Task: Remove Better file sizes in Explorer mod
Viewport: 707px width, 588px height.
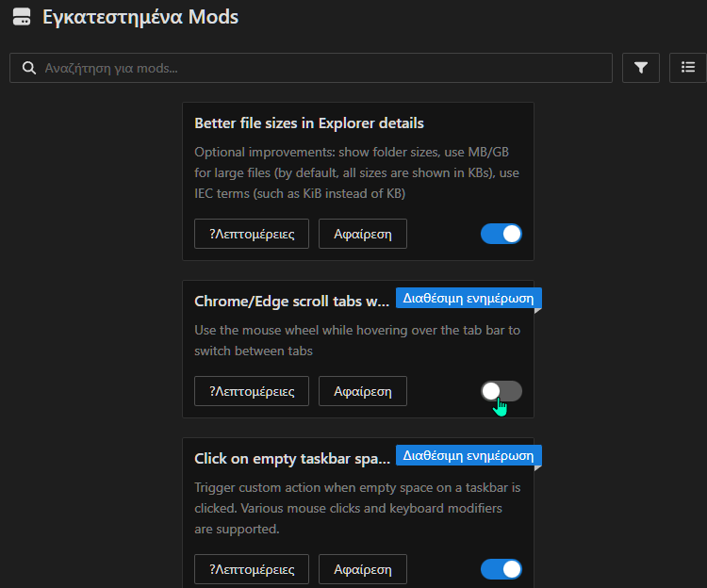Action: point(362,235)
